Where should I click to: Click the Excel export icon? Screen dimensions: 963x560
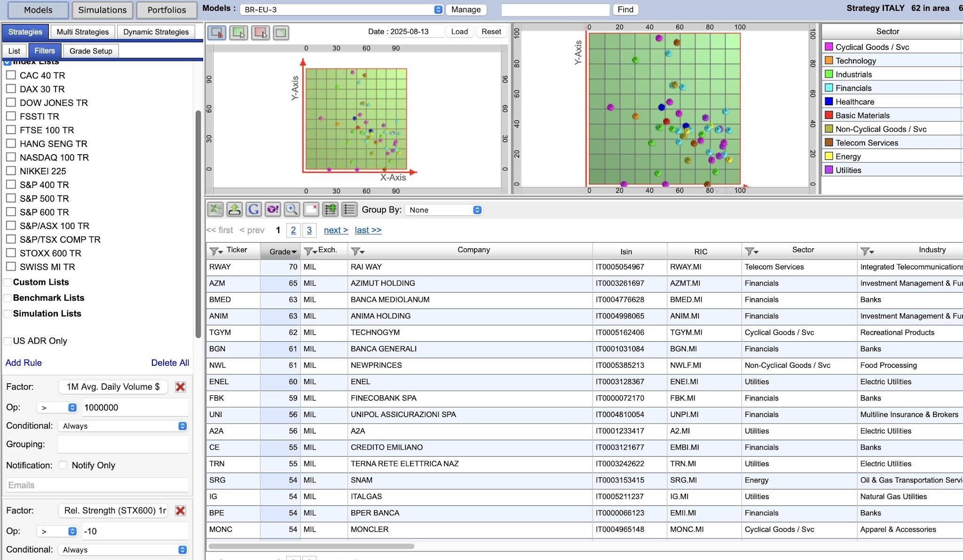(215, 209)
